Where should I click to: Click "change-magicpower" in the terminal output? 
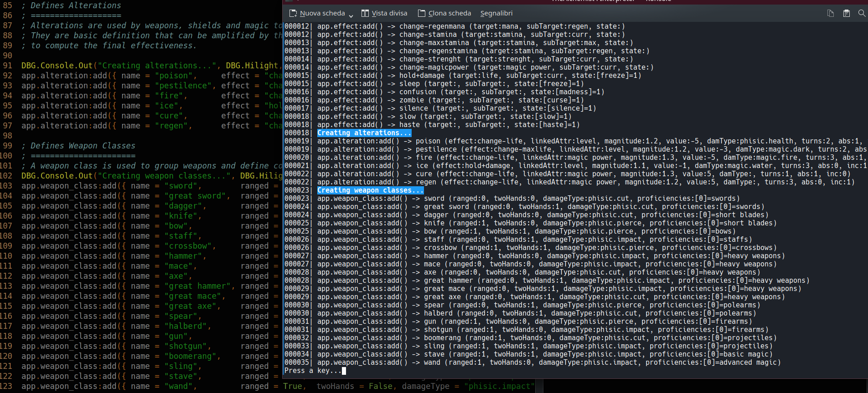pos(434,67)
